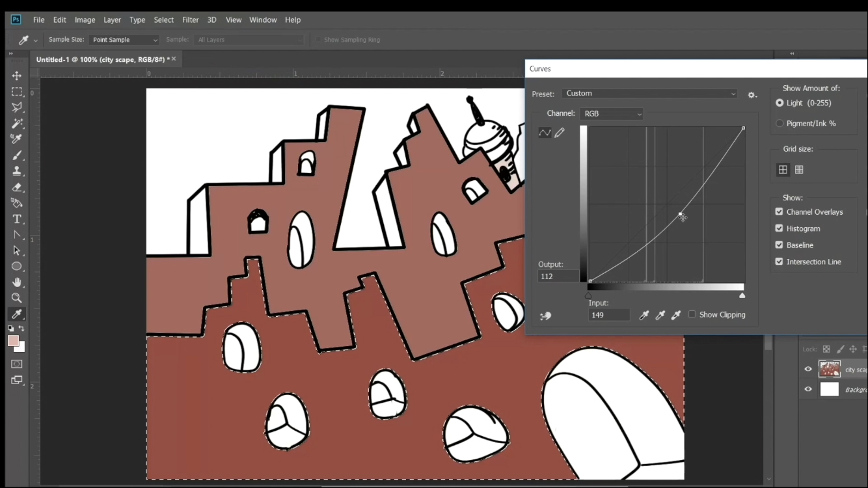Select the white point eyedropper in Curves
The height and width of the screenshot is (488, 868).
675,315
